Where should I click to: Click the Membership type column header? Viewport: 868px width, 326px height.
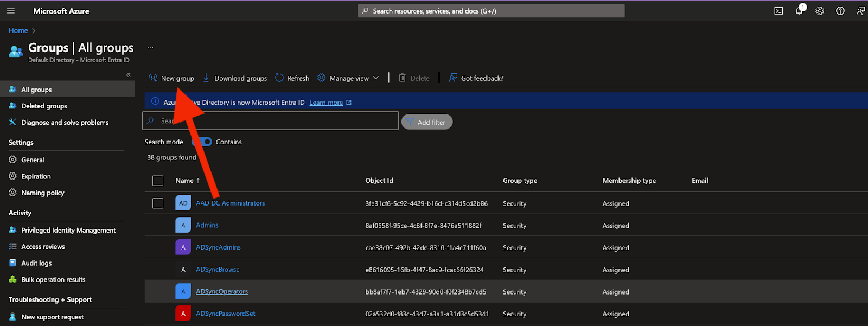[x=629, y=181]
